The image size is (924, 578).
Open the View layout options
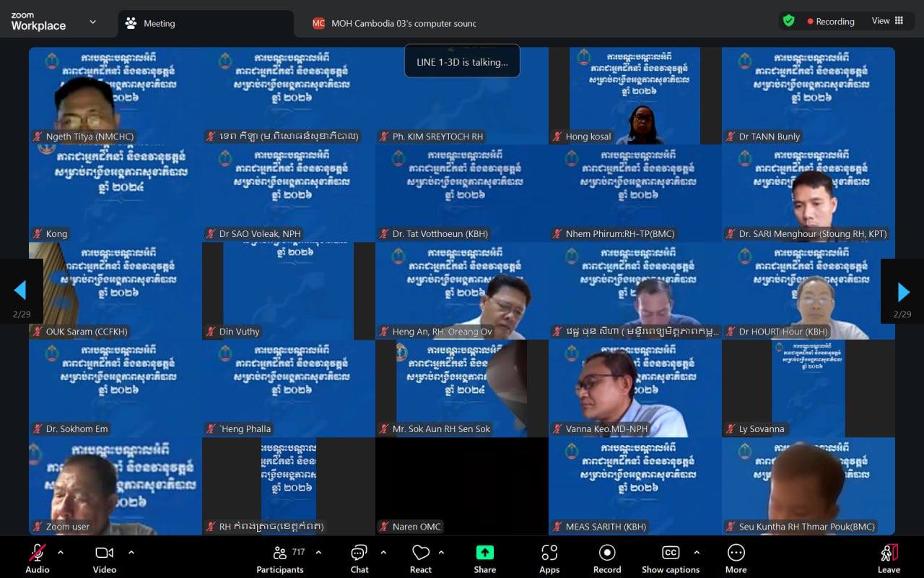(887, 21)
